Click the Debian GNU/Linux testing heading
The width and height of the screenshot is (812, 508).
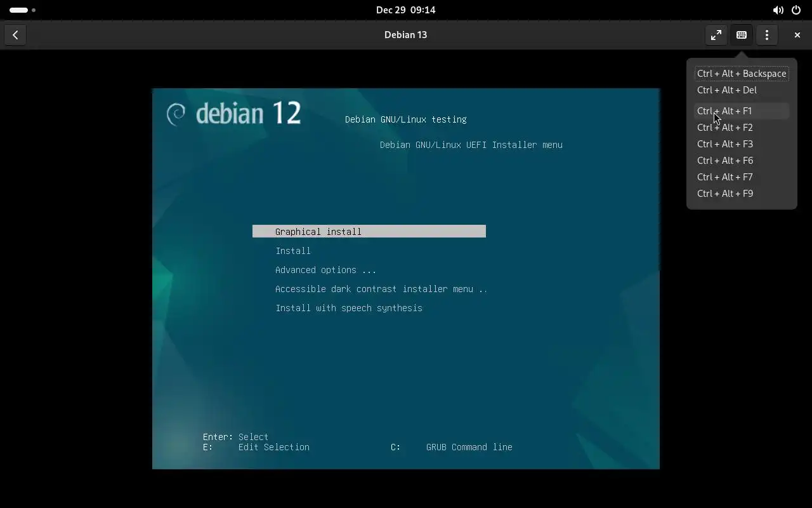tap(406, 119)
